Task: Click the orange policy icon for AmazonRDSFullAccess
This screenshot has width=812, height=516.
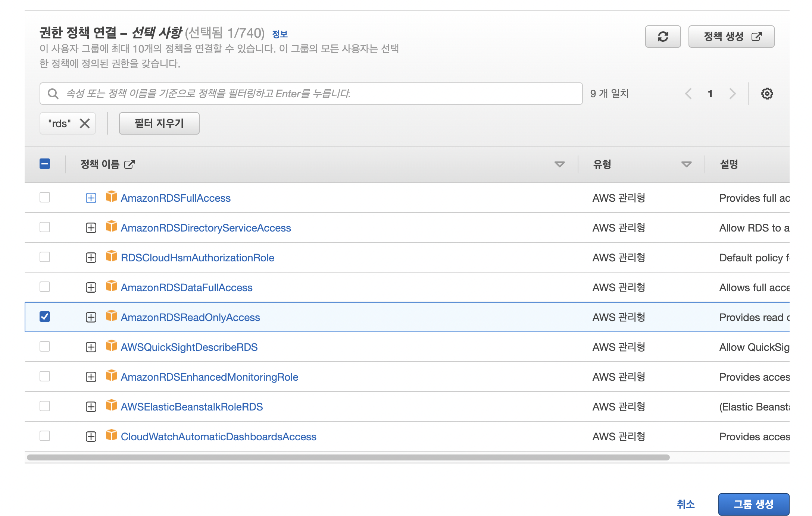Action: [x=111, y=196]
